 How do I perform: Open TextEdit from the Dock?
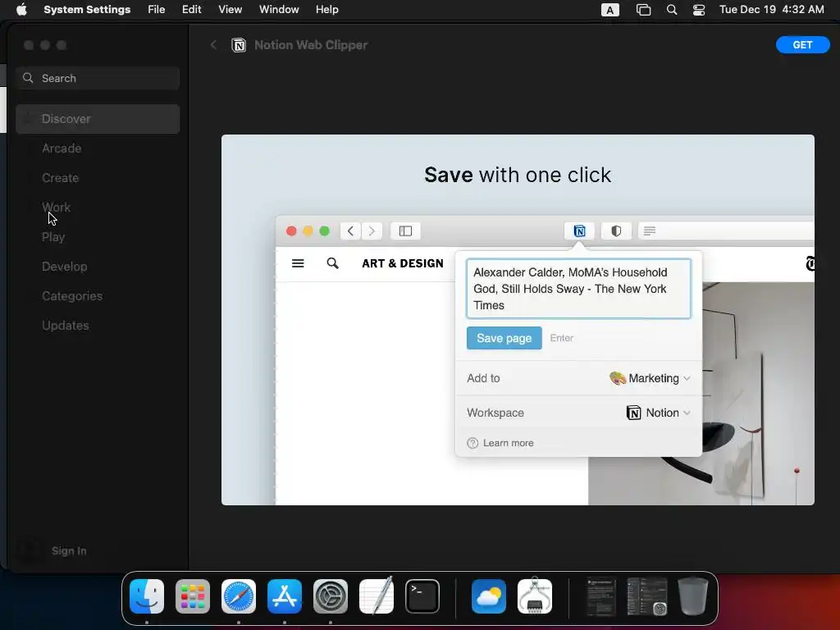[377, 596]
